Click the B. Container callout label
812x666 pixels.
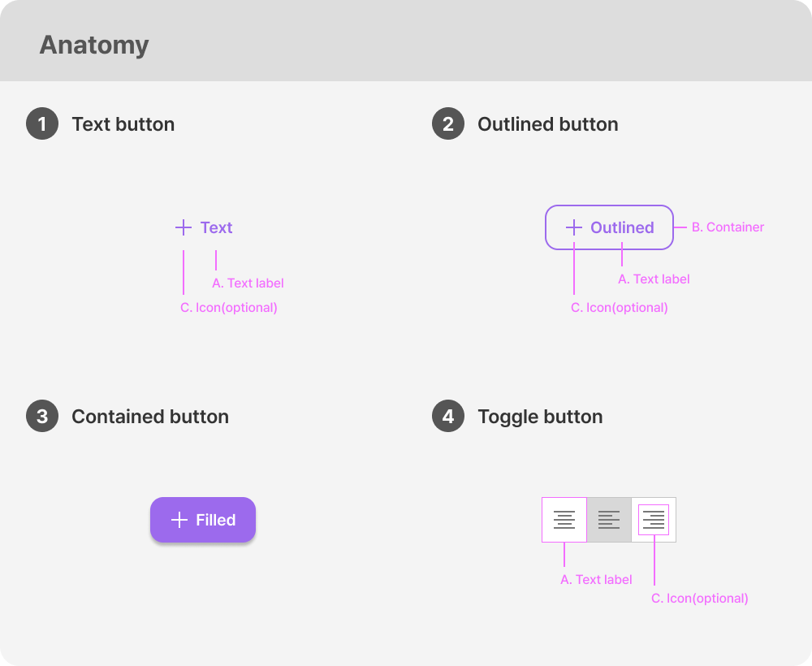[727, 227]
